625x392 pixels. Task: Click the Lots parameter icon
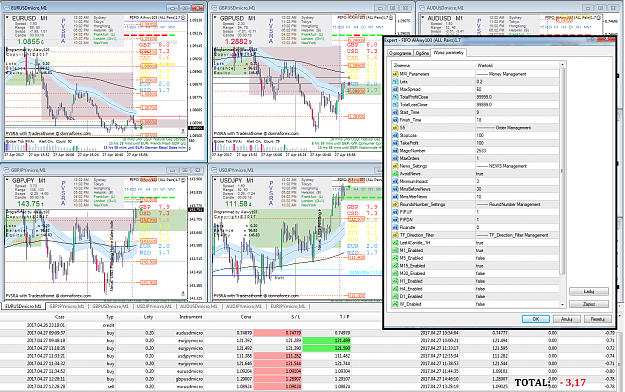[395, 81]
